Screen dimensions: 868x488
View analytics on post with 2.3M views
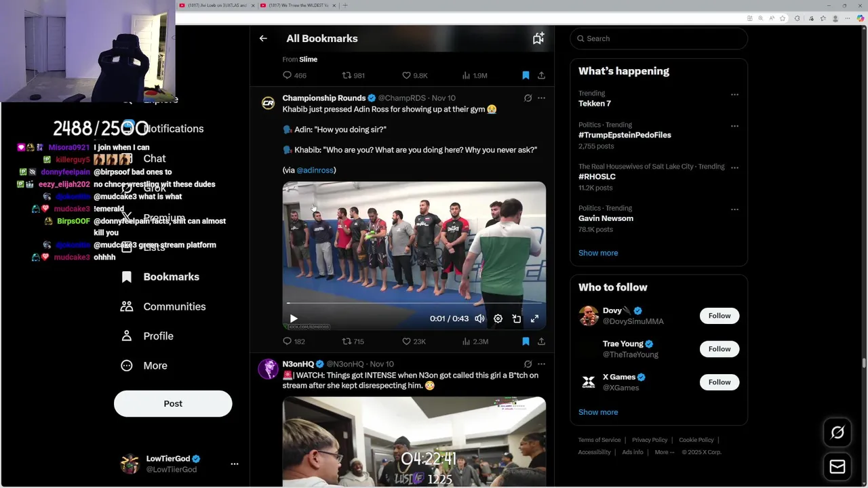(x=475, y=342)
